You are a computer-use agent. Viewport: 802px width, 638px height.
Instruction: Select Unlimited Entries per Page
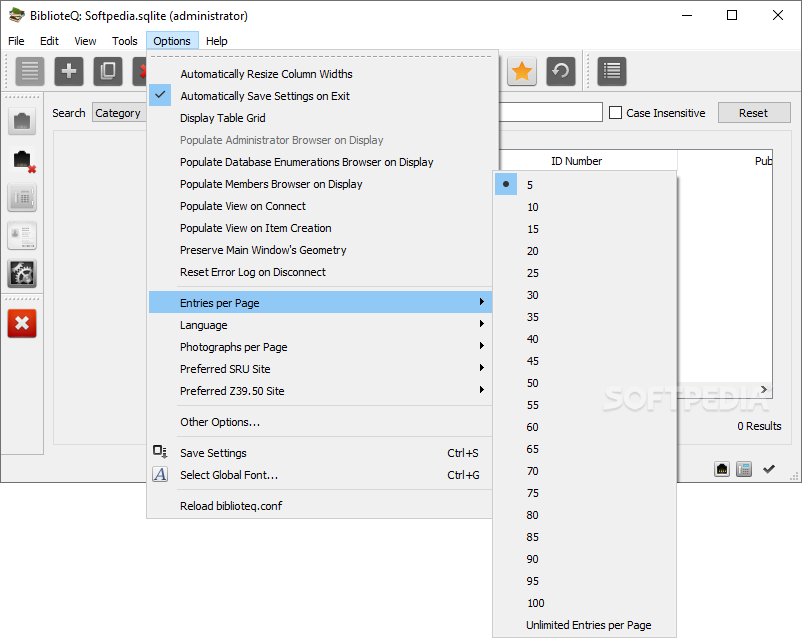coord(585,625)
